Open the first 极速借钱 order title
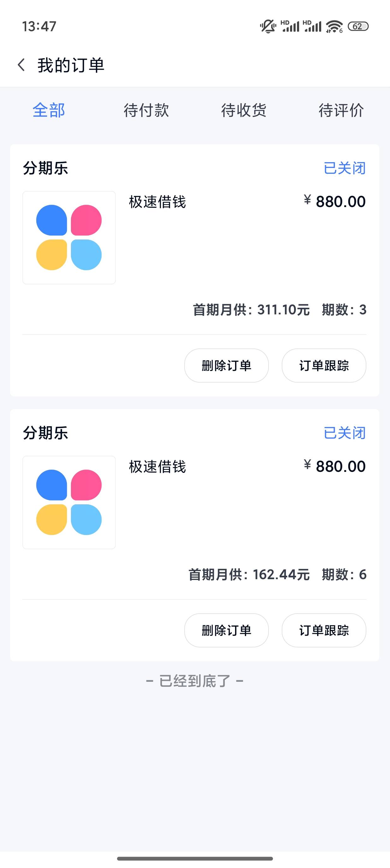Screen dimensions: 390x868 click(x=157, y=202)
